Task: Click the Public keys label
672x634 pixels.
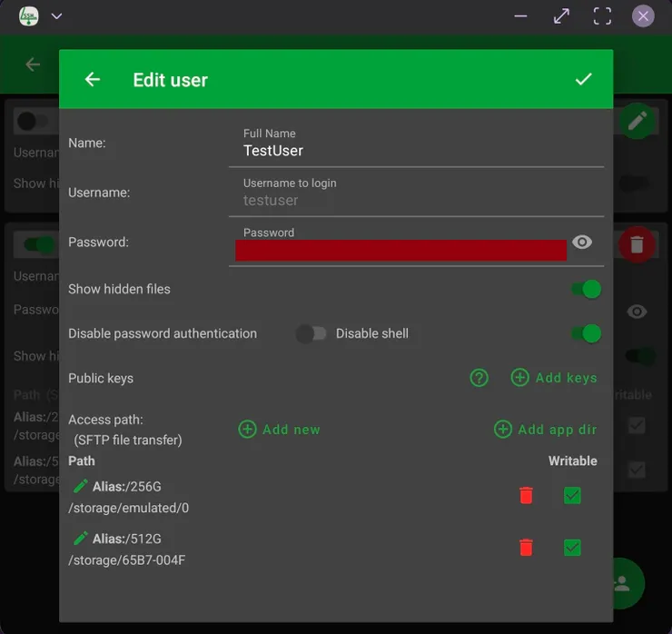Action: click(101, 378)
